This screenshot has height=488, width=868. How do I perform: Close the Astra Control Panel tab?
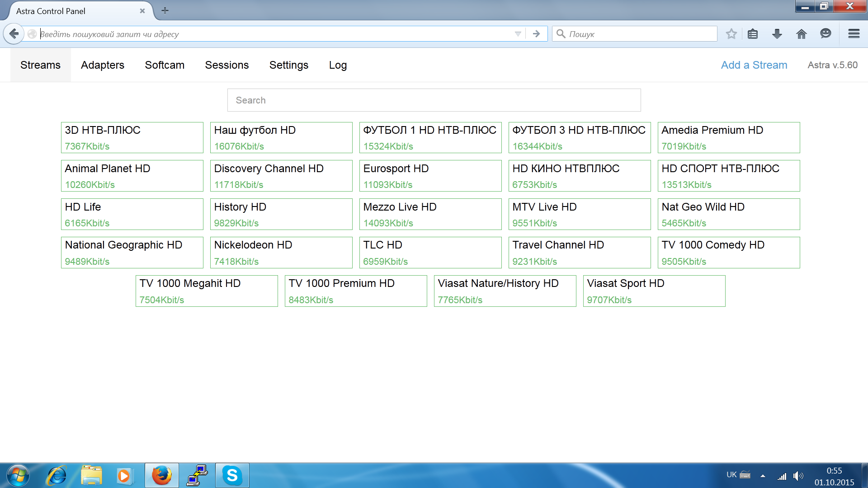pyautogui.click(x=142, y=11)
